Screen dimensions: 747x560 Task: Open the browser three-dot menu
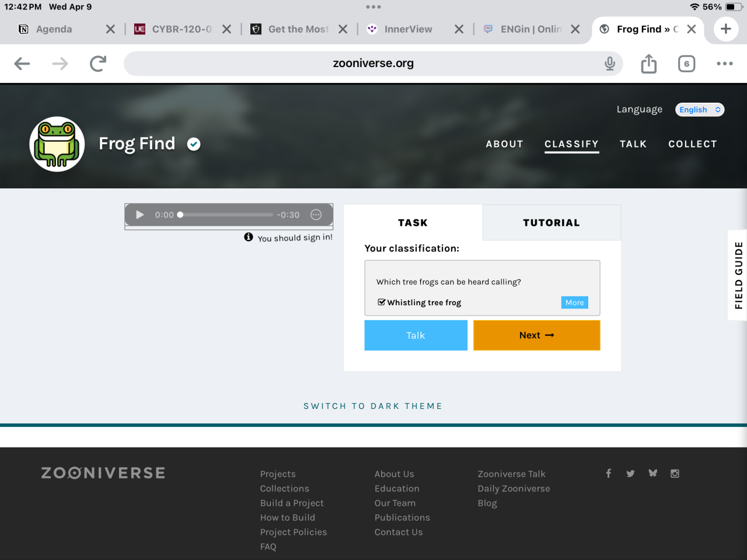point(724,64)
